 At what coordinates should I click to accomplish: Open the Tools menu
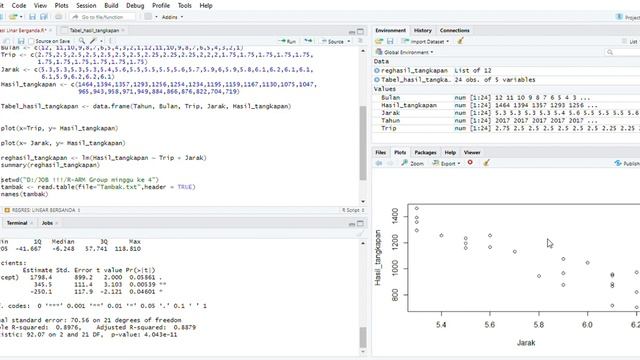[184, 6]
